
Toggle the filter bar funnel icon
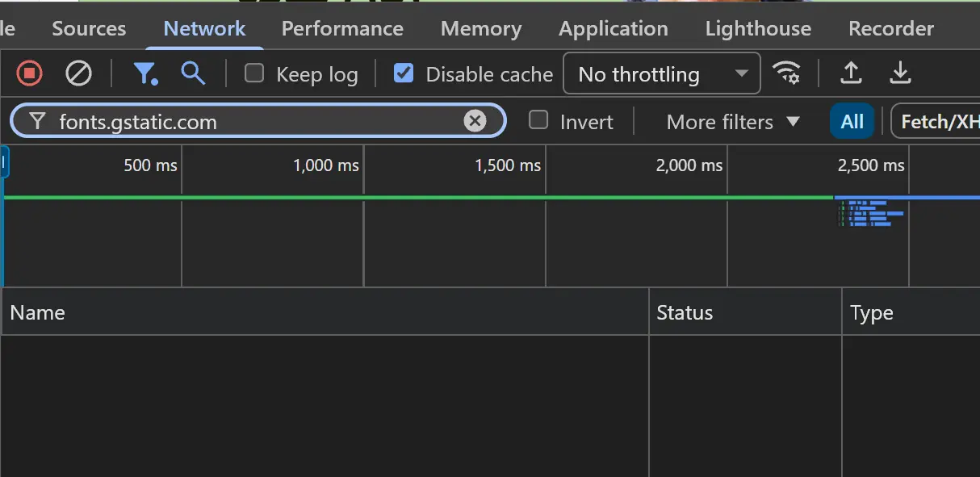pyautogui.click(x=145, y=74)
